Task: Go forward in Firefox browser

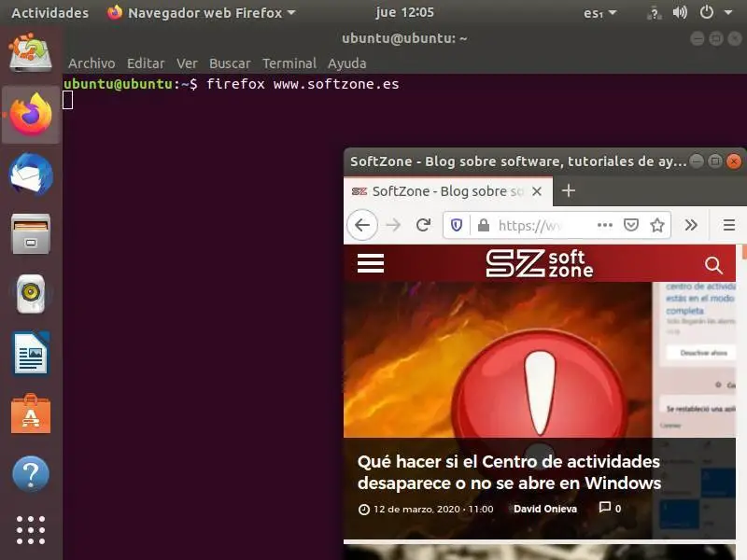Action: coord(393,225)
